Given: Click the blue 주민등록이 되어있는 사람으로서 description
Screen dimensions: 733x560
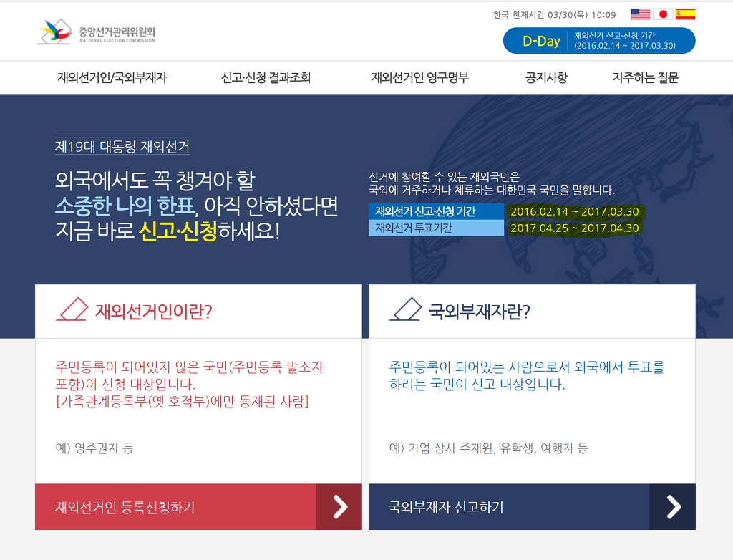Looking at the screenshot, I should tap(527, 376).
